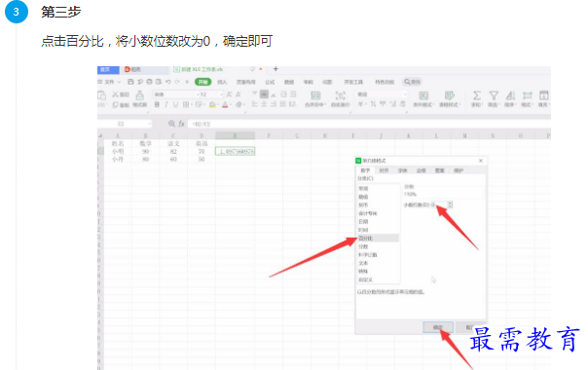Click the 剪切 (Cut) scissors icon
The height and width of the screenshot is (370, 588).
coord(115,94)
